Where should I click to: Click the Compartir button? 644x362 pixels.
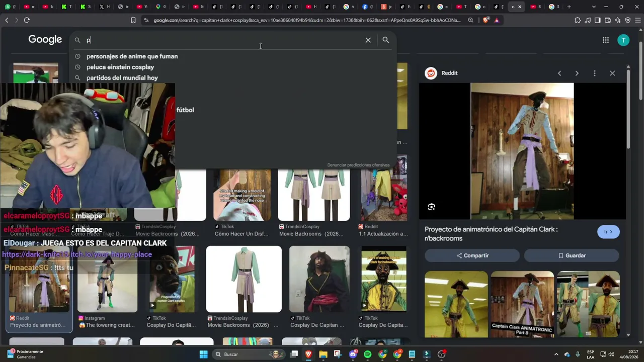(x=472, y=255)
